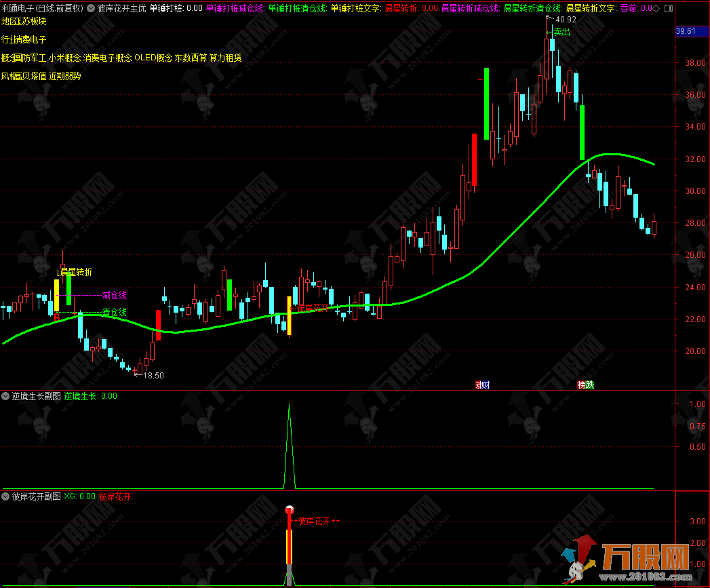This screenshot has width=710, height=588.
Task: Click the 消费电子概念 concept tag
Action: (x=108, y=58)
